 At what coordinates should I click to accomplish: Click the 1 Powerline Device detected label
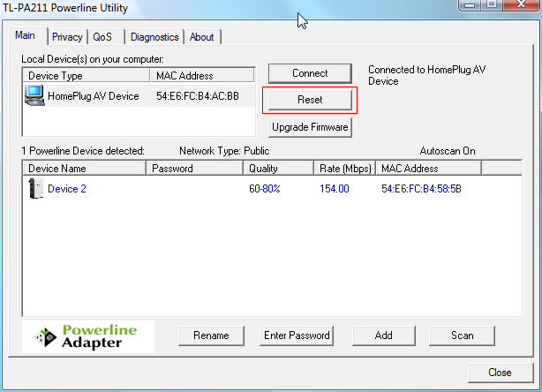tap(83, 151)
